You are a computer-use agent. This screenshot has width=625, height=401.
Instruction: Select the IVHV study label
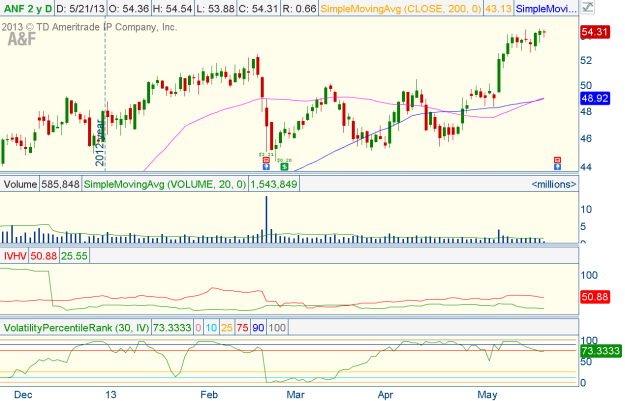pos(16,256)
